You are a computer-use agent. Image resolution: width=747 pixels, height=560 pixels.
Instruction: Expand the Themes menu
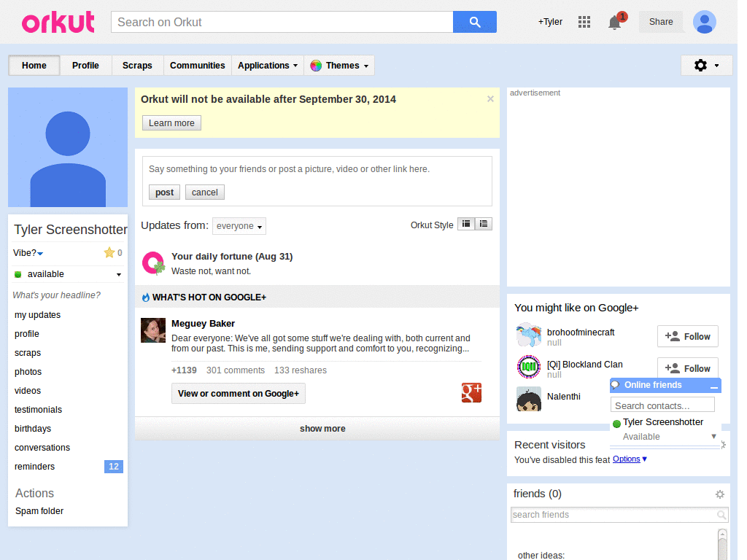(339, 66)
